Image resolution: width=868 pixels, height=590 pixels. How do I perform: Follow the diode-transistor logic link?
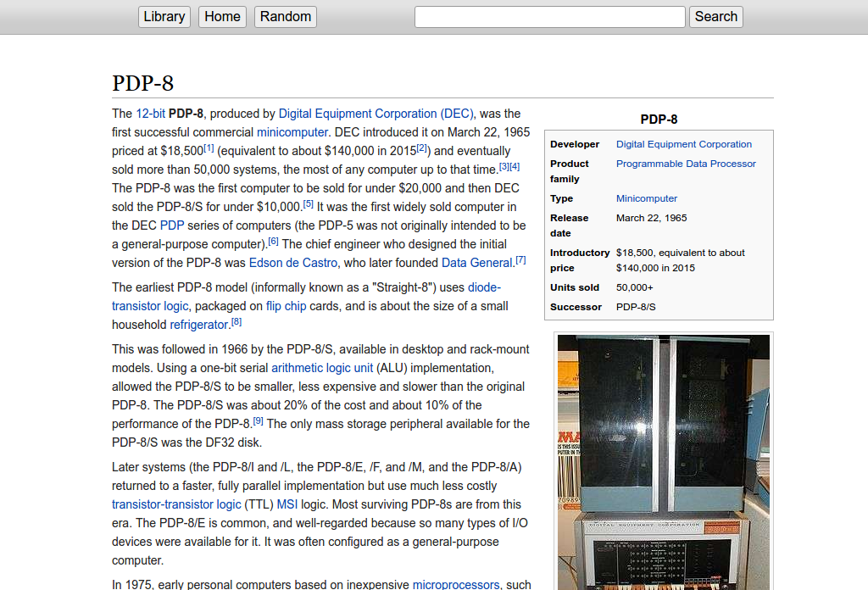pos(150,306)
